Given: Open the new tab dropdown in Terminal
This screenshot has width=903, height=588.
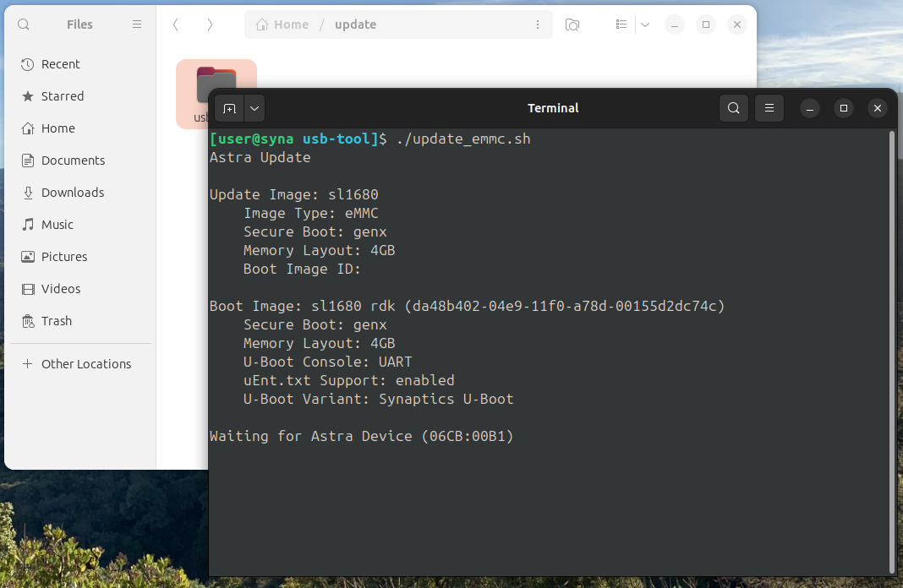Looking at the screenshot, I should pyautogui.click(x=254, y=108).
